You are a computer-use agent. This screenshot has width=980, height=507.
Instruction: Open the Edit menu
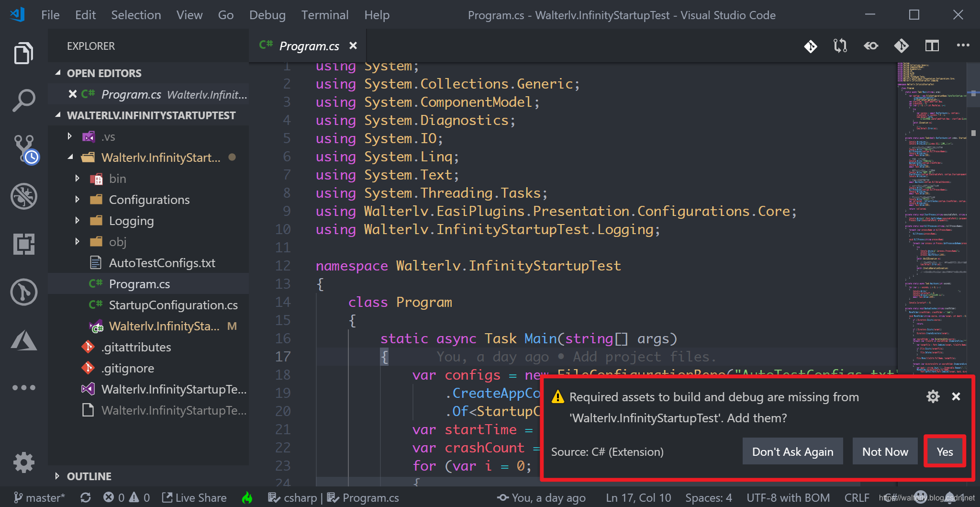click(x=85, y=15)
